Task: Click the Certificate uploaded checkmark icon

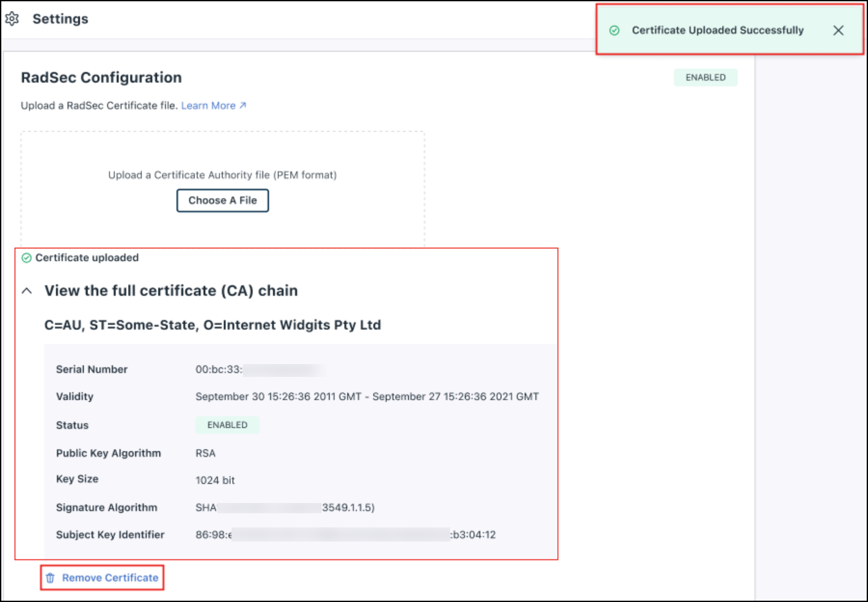Action: point(26,258)
